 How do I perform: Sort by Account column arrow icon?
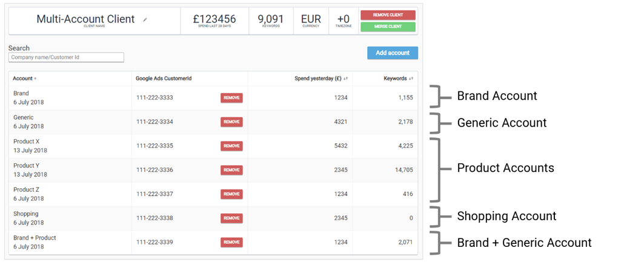tap(35, 79)
